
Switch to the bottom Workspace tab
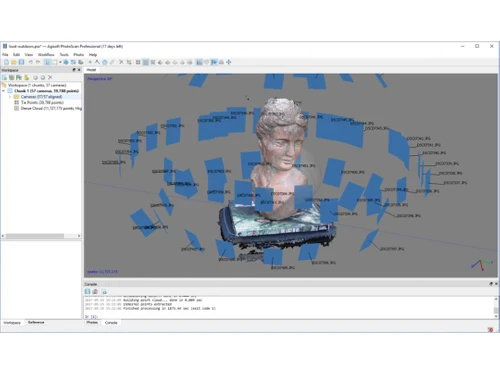12,323
